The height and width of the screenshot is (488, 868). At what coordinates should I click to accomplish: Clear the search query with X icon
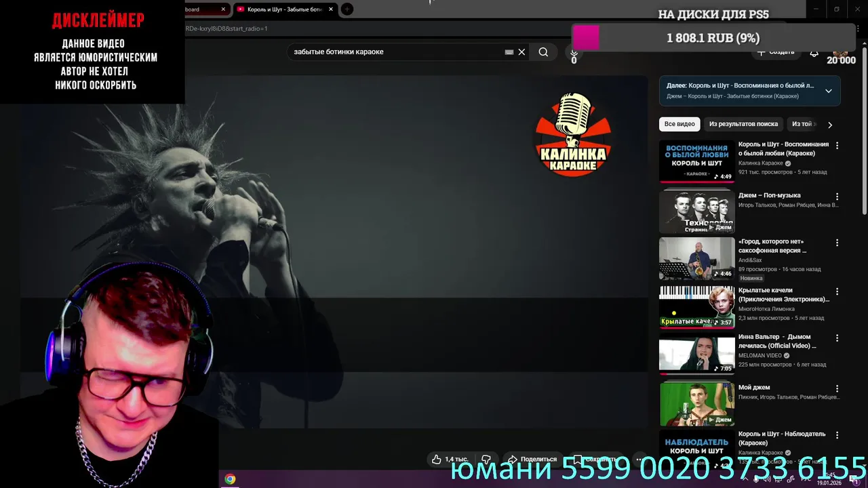pos(521,52)
